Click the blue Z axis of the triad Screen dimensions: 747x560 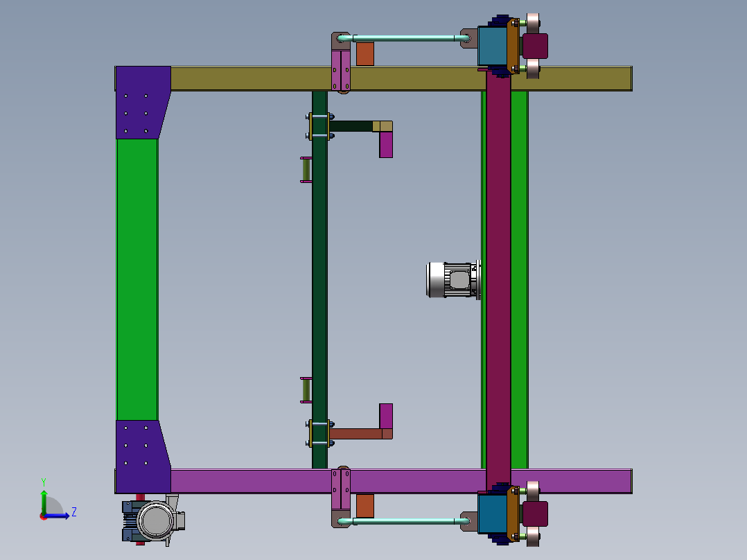click(x=58, y=516)
